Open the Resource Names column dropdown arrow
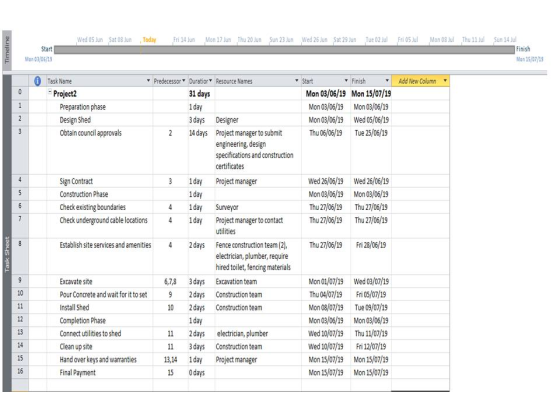560x420 pixels. [x=296, y=81]
